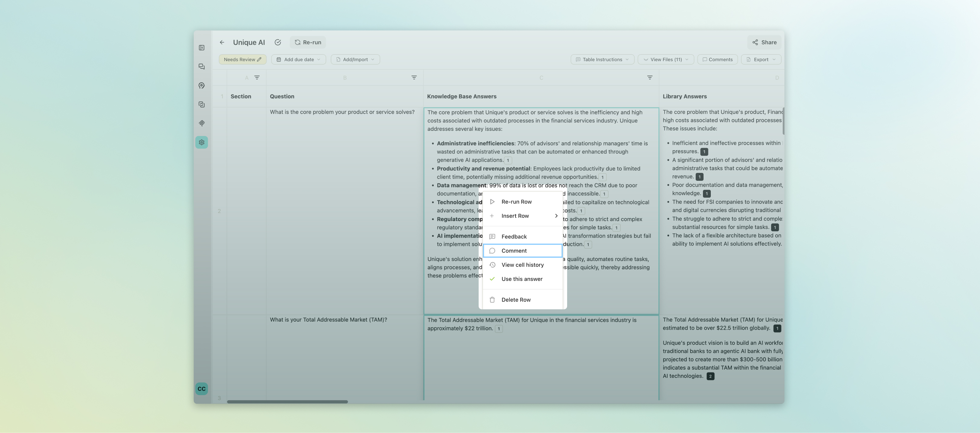Click the Re-run button in the header
This screenshot has height=433, width=980.
(308, 42)
